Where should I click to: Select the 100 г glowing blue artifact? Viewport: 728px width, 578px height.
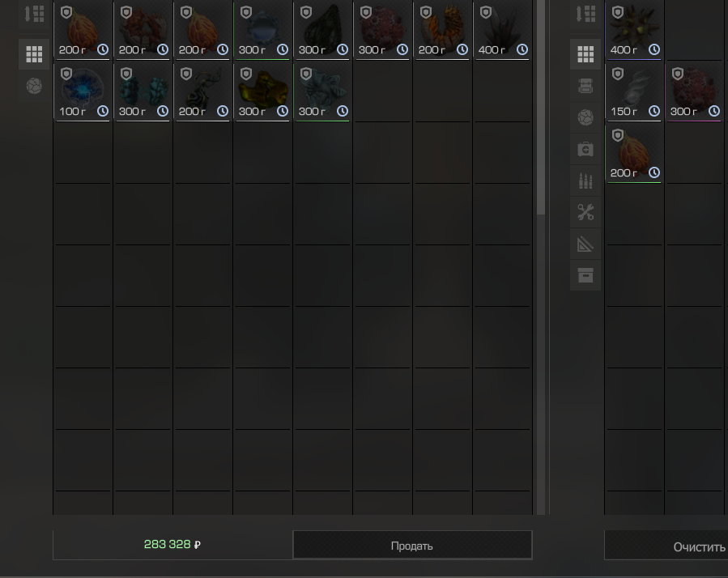pyautogui.click(x=83, y=92)
